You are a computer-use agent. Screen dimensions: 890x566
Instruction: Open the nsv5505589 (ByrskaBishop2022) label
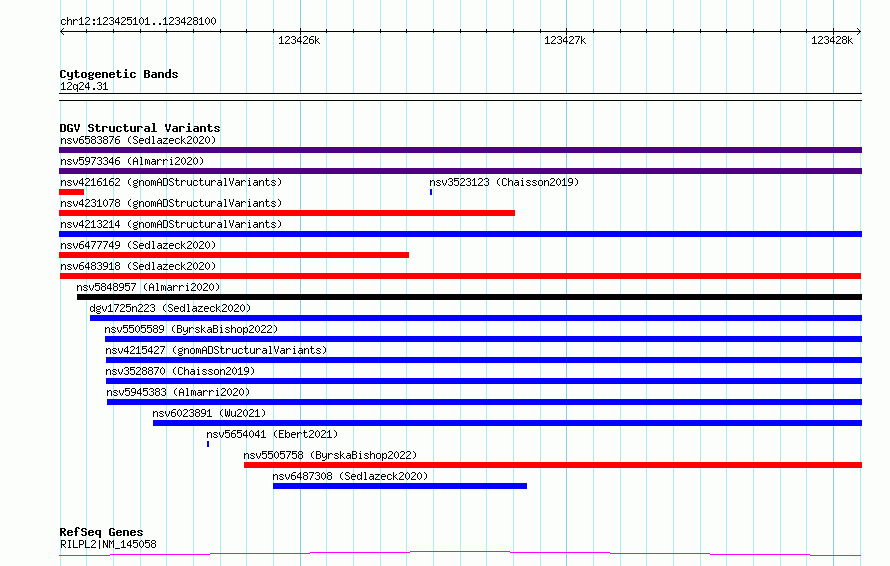pos(191,329)
